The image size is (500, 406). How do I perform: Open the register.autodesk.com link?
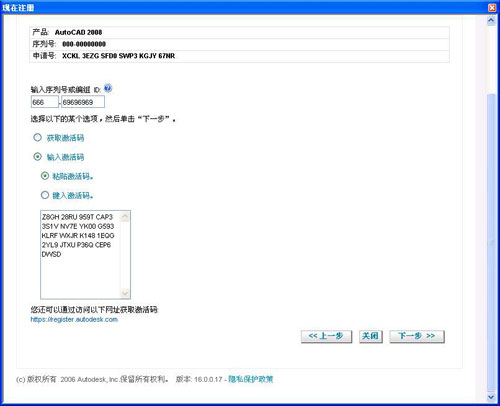pos(74,319)
